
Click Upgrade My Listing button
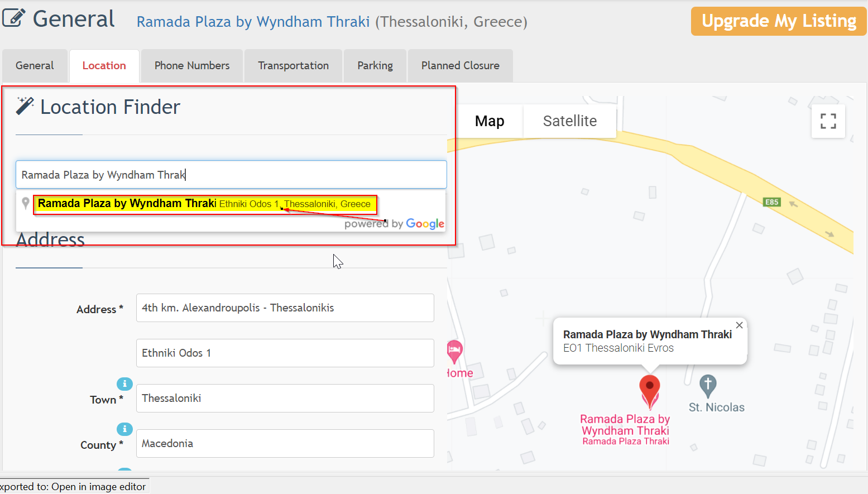[x=779, y=21]
